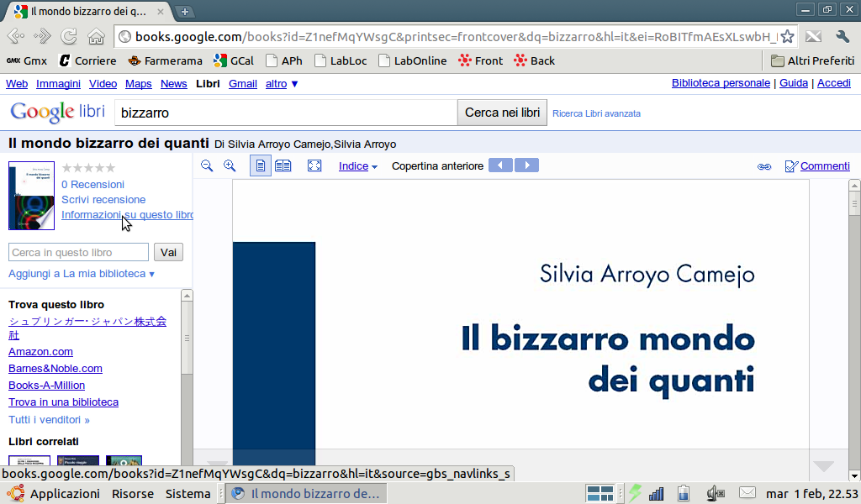
Task: Enter full screen reading mode
Action: (314, 165)
